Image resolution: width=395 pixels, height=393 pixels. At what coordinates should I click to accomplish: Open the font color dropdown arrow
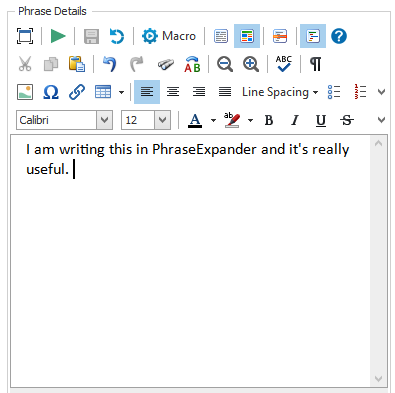(x=213, y=120)
